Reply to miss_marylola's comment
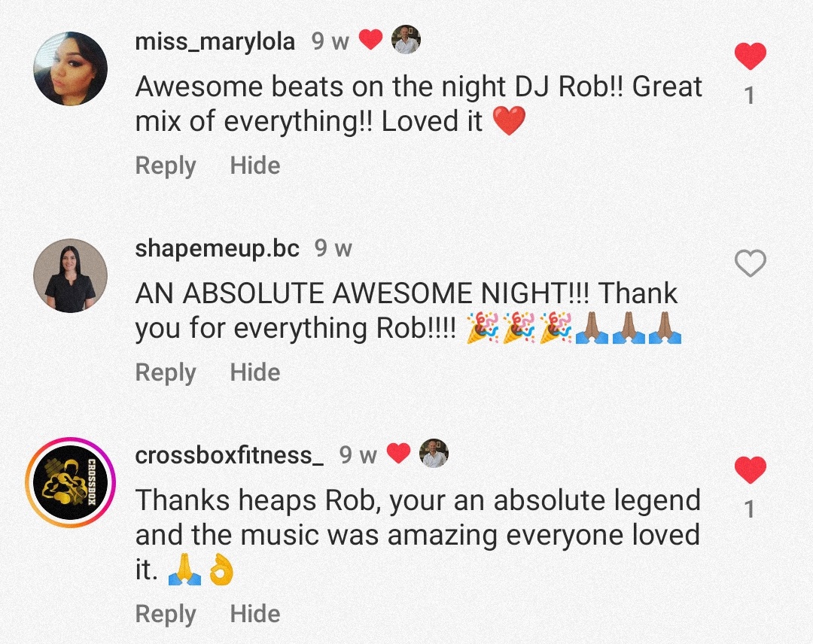 pos(166,166)
